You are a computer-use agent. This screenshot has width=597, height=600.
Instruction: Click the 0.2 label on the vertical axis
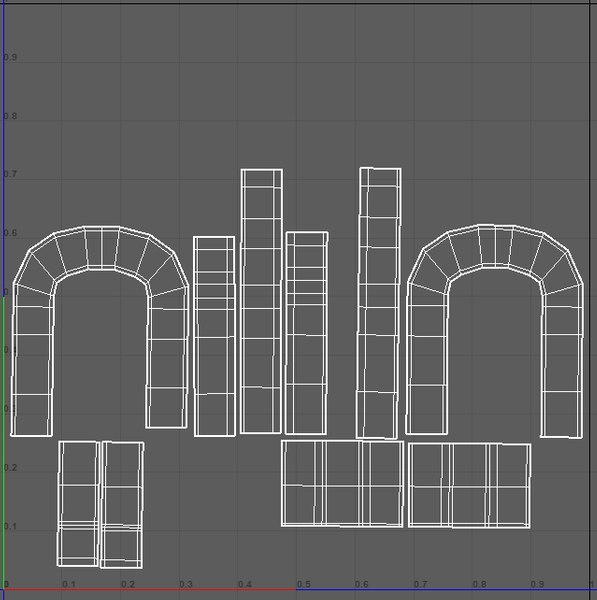(10, 468)
